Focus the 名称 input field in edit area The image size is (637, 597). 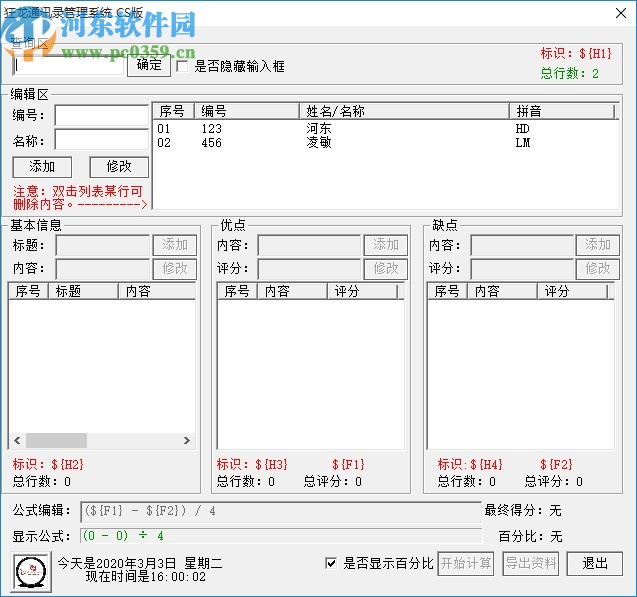[x=102, y=139]
